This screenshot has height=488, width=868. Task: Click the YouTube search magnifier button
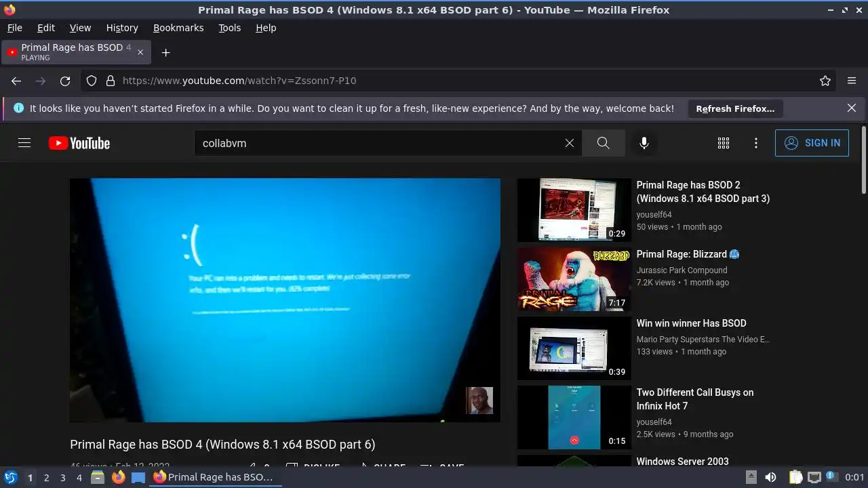click(x=603, y=143)
